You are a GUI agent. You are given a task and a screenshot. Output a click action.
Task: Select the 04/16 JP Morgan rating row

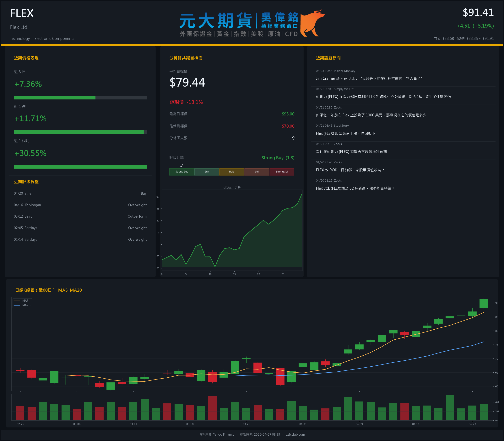point(80,205)
